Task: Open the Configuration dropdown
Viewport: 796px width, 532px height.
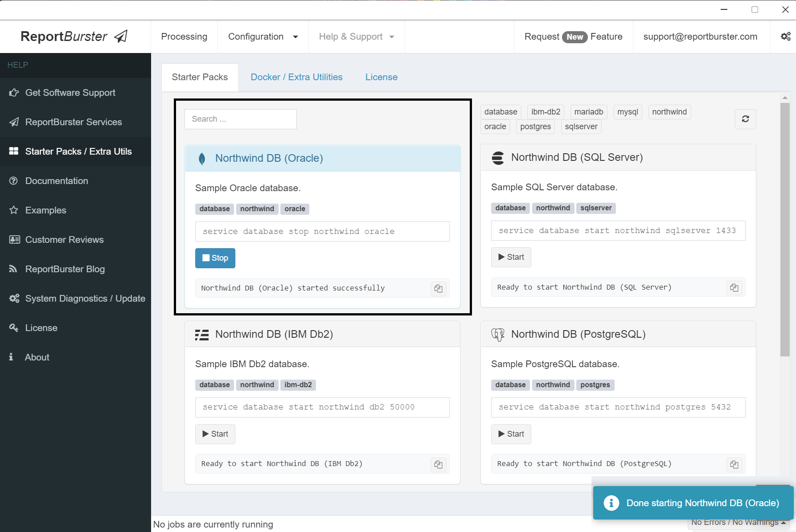Action: 263,37
